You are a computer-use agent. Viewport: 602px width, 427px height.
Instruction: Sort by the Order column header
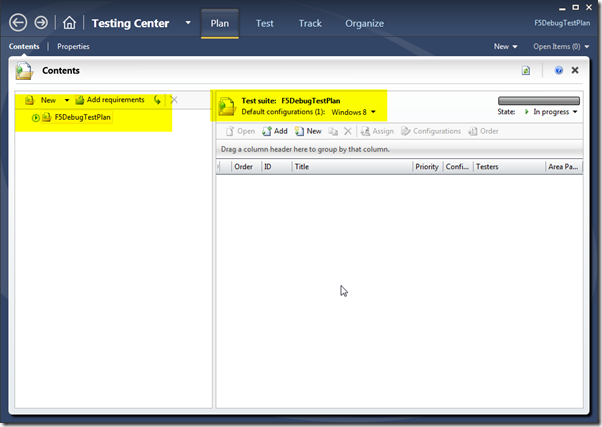point(246,167)
